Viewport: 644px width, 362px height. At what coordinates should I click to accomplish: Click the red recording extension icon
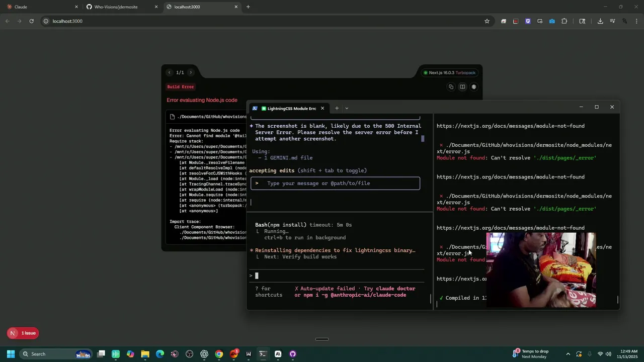point(516,21)
